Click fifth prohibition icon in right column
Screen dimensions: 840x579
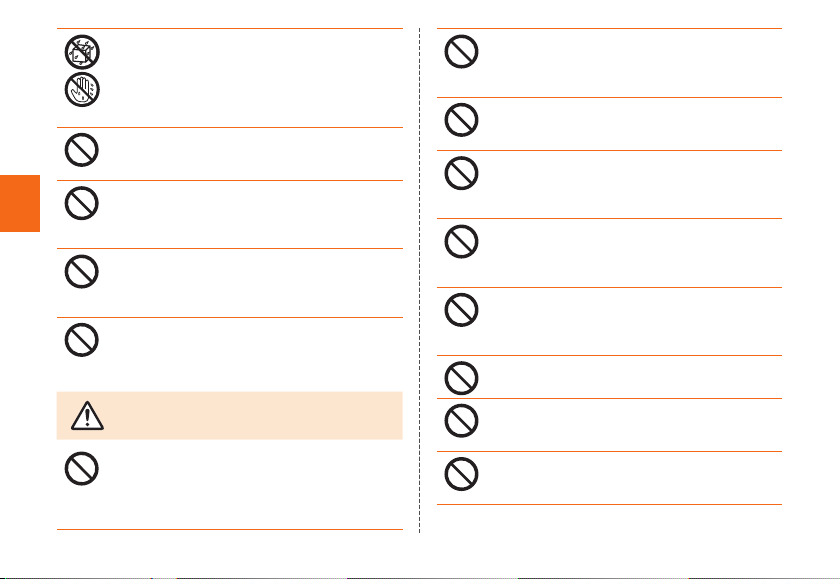pyautogui.click(x=461, y=310)
